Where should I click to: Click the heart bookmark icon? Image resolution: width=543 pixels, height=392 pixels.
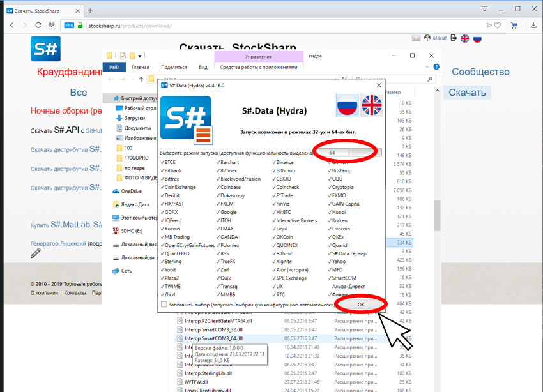(498, 26)
